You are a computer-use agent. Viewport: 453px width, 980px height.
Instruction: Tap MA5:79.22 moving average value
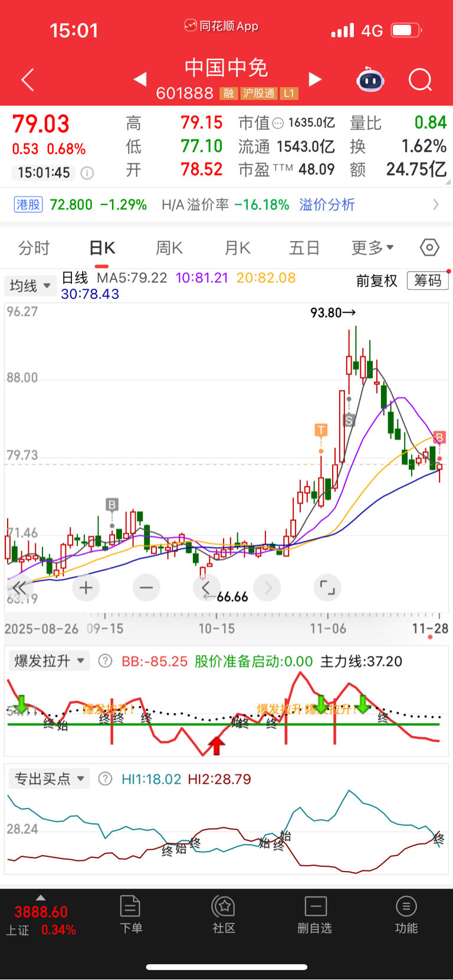(132, 278)
